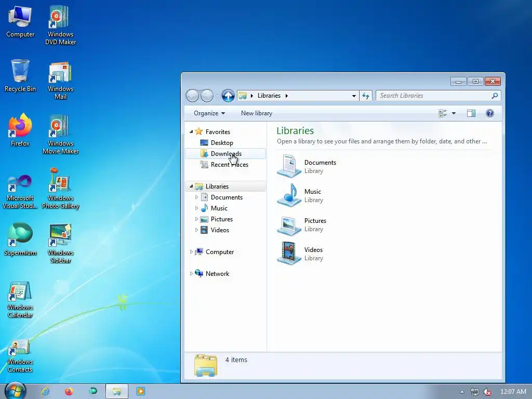
Task: Select the Supermium desktop shortcut
Action: 20,239
